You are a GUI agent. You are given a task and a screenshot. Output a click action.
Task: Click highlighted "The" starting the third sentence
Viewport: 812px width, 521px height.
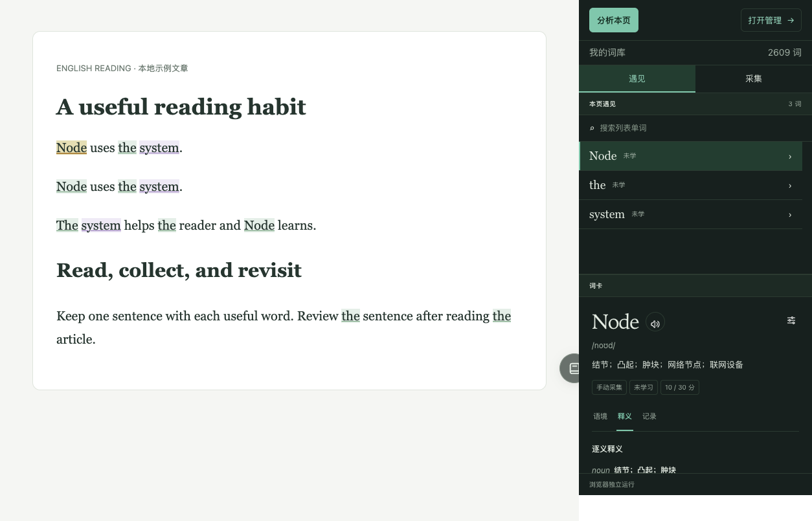(67, 225)
